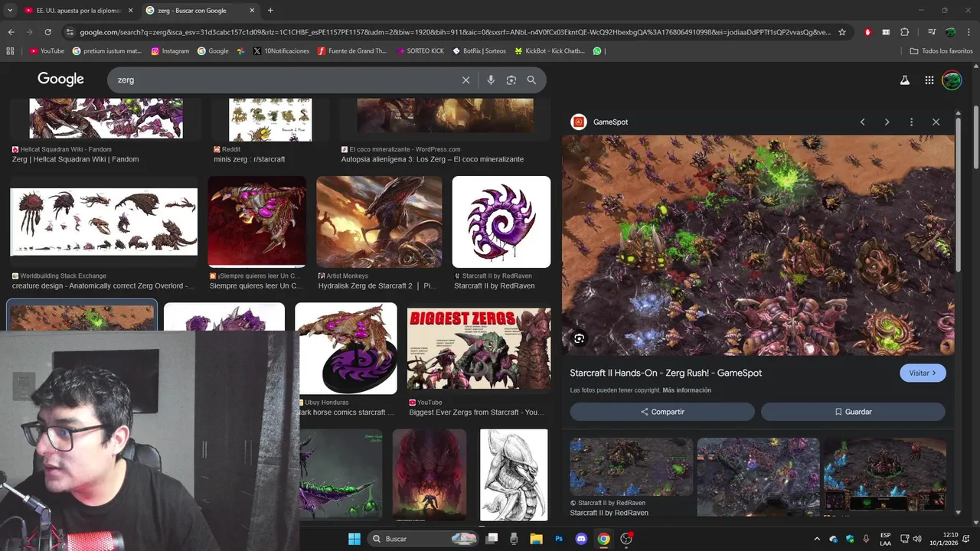The height and width of the screenshot is (551, 980).
Task: Open the Fuente de Grand Th... bookmark
Action: click(352, 51)
